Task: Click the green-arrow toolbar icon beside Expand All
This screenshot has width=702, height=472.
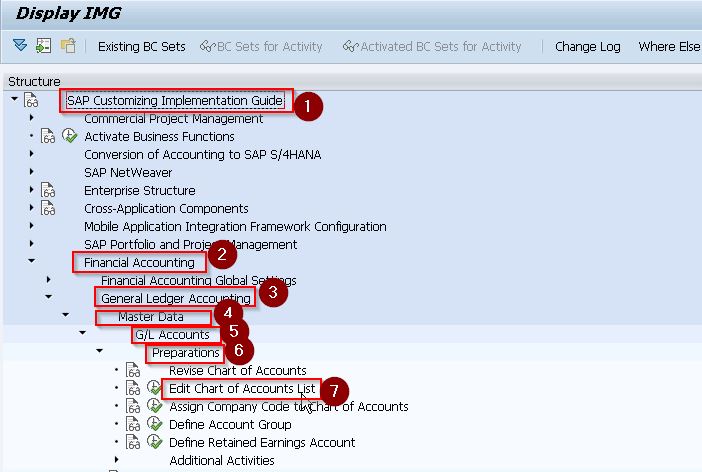Action: (x=43, y=46)
